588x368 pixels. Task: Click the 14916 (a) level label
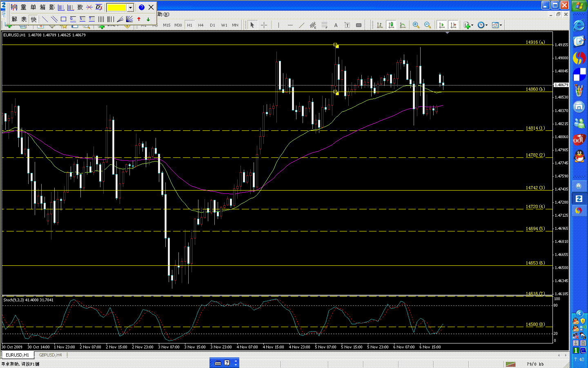coord(535,42)
